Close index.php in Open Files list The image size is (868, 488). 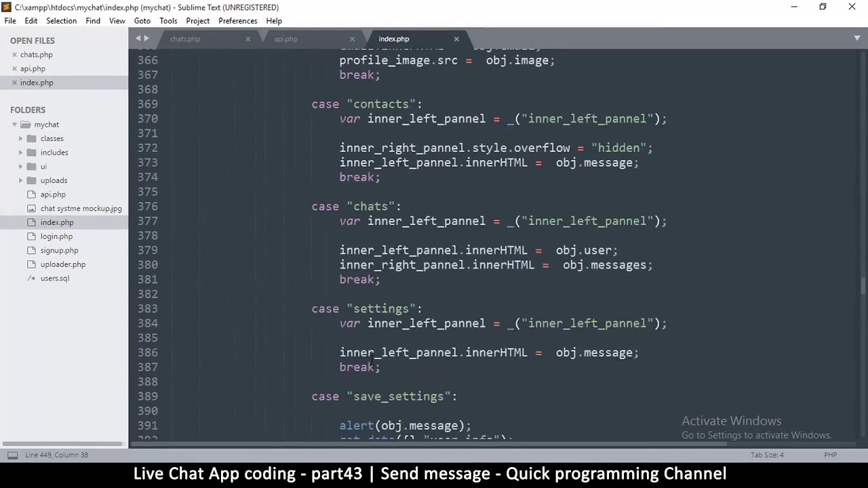point(14,83)
